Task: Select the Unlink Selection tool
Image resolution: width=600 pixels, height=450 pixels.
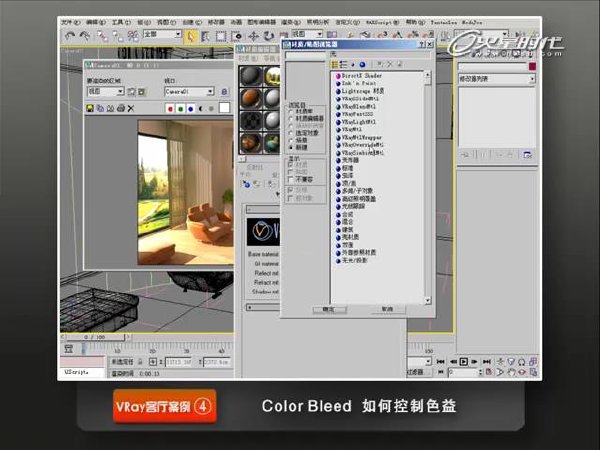Action: (x=117, y=36)
